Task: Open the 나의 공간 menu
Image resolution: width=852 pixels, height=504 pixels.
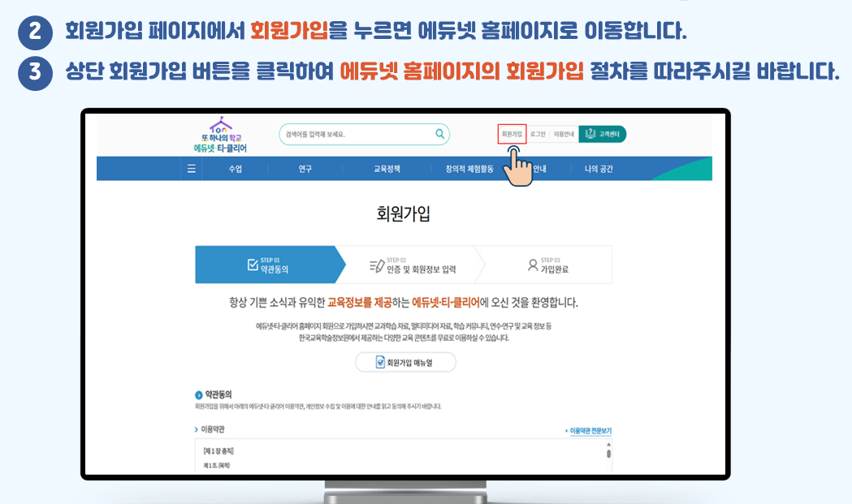Action: [599, 169]
